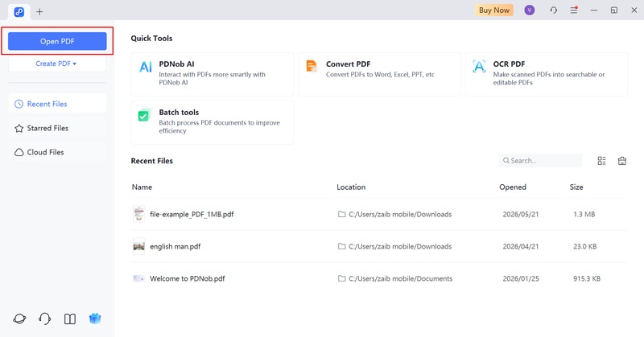
Task: Focus the recent files Search field
Action: tap(540, 161)
